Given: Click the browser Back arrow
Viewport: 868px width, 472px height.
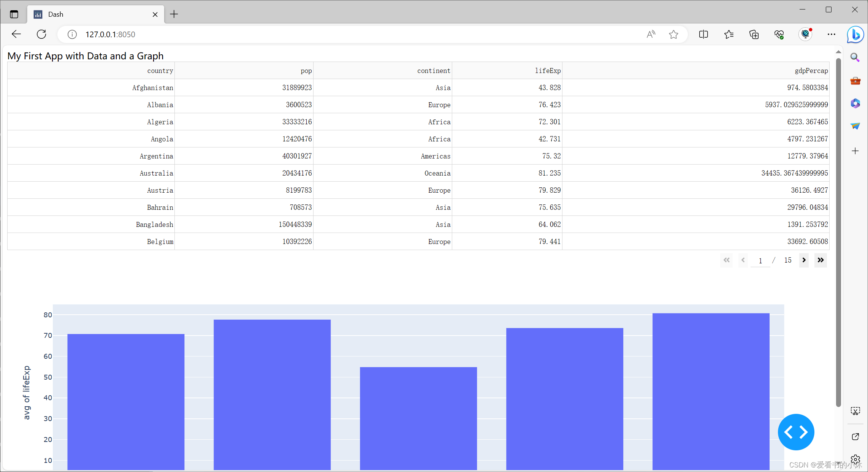Looking at the screenshot, I should coord(16,34).
